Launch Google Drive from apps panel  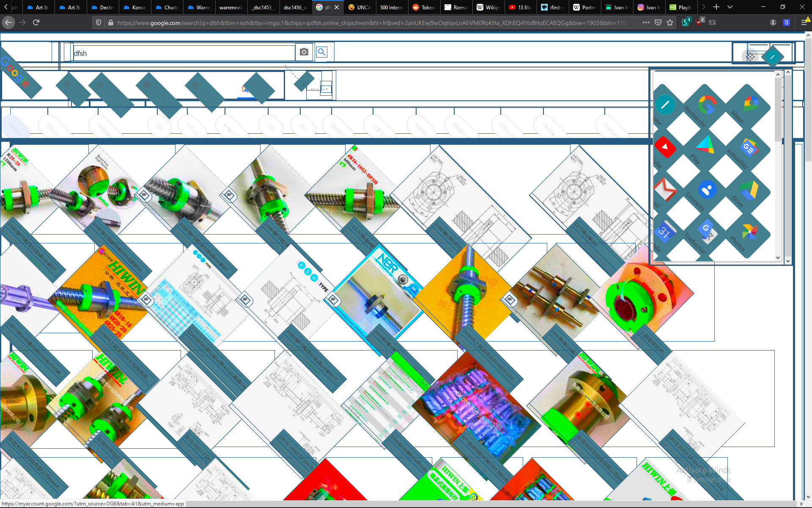[x=749, y=190]
